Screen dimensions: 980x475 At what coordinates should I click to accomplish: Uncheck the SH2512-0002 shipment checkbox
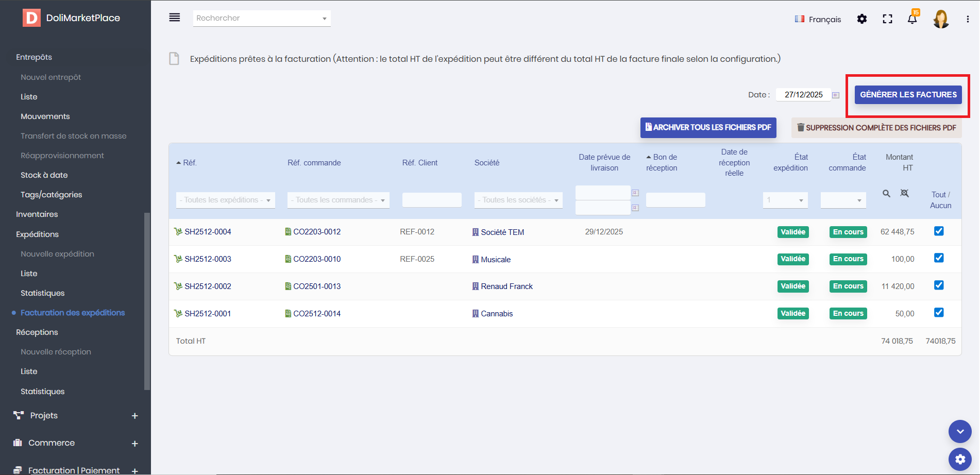tap(939, 285)
